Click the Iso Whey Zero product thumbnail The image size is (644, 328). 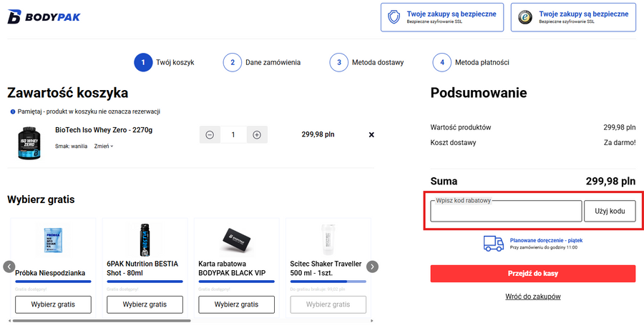click(27, 143)
